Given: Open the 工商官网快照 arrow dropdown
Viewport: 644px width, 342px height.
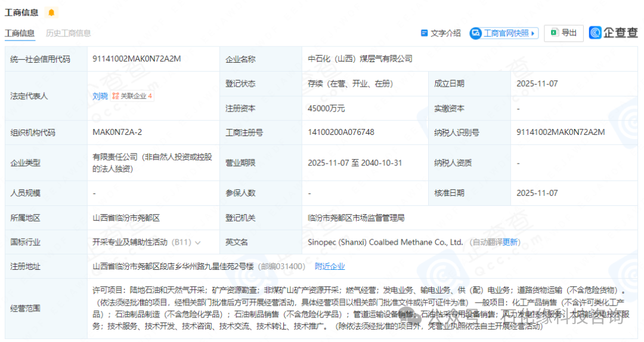Looking at the screenshot, I should coord(533,33).
